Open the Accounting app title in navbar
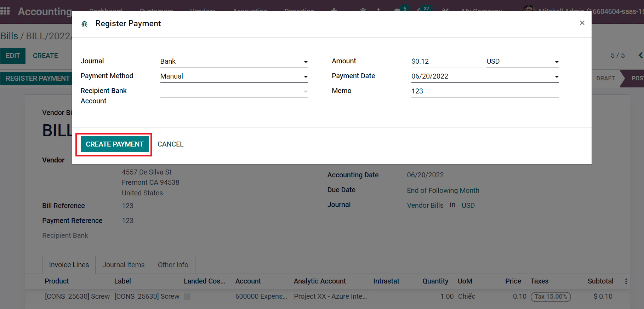Image resolution: width=644 pixels, height=309 pixels. (x=45, y=11)
